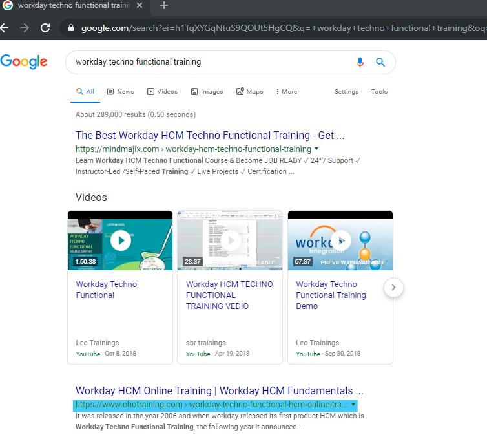Click the voice search microphone icon
The height and width of the screenshot is (448, 487).
pos(360,62)
